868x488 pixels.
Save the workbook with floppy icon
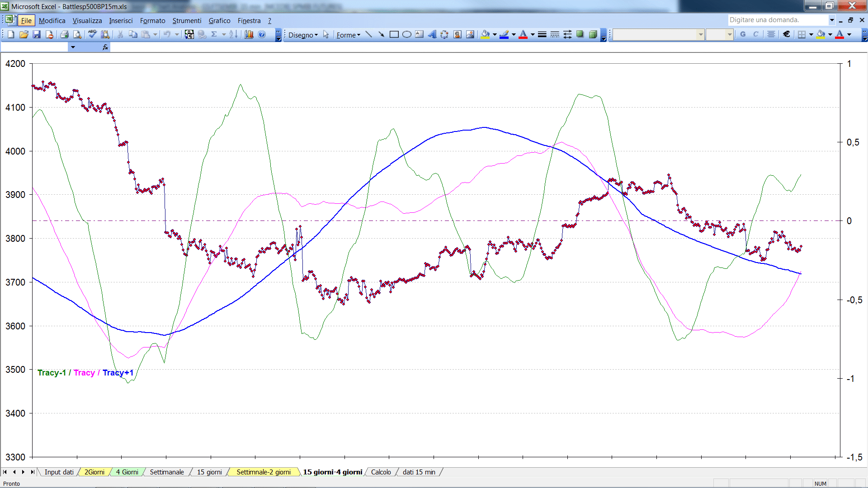pos(37,34)
